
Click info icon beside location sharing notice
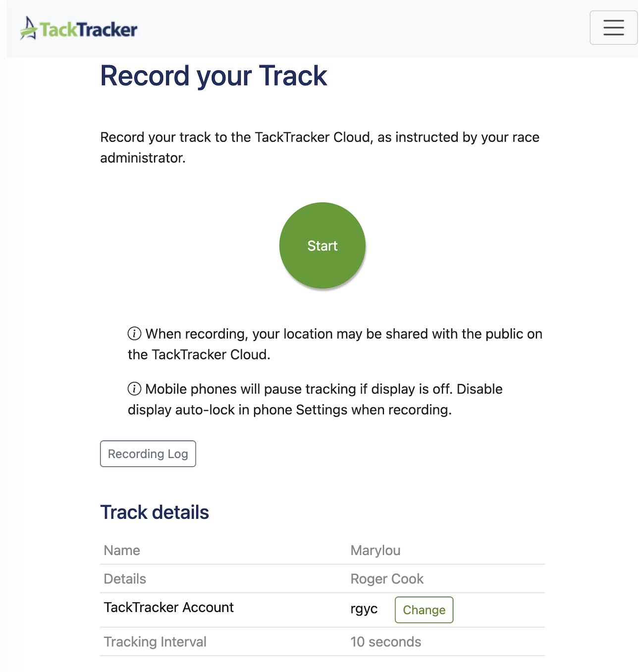pyautogui.click(x=134, y=334)
